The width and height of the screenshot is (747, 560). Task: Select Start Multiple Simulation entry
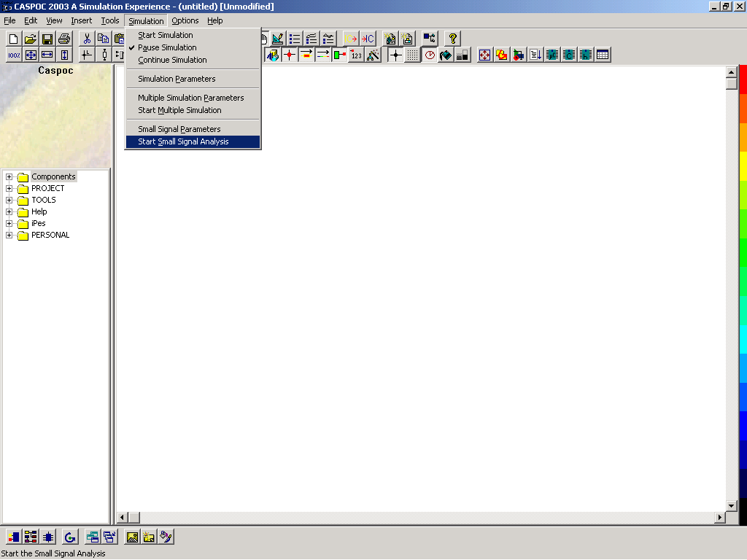click(x=193, y=110)
